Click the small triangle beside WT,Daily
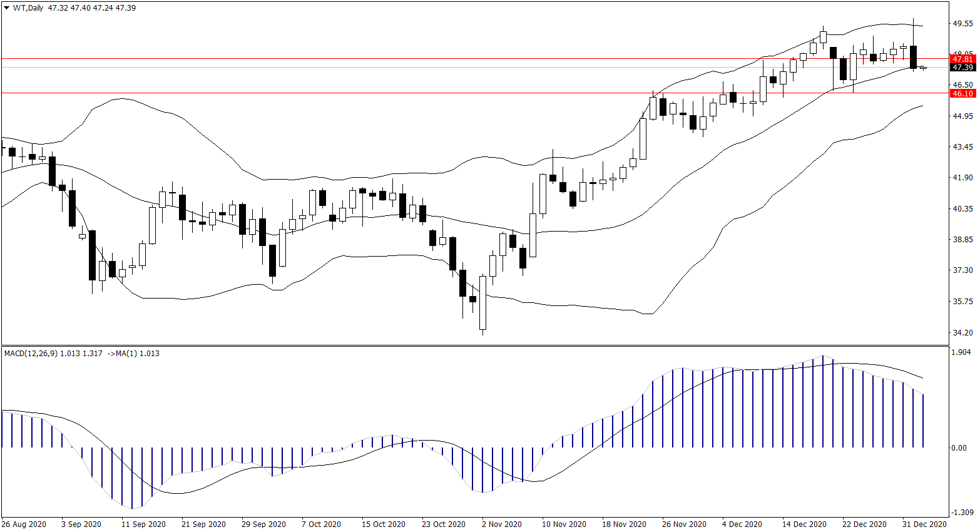 pyautogui.click(x=7, y=8)
